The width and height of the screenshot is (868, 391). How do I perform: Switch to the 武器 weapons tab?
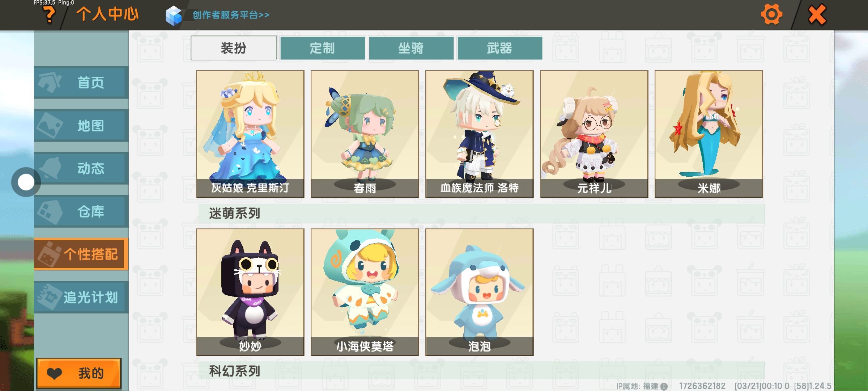[x=500, y=48]
